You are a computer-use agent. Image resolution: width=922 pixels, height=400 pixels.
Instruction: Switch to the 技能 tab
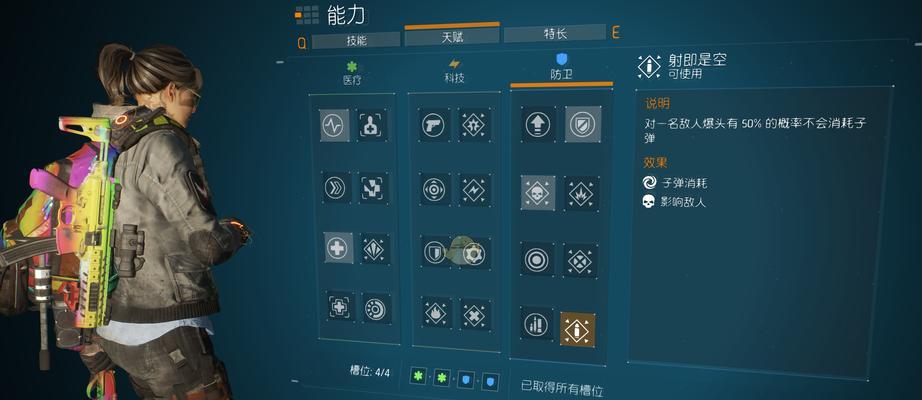[356, 41]
